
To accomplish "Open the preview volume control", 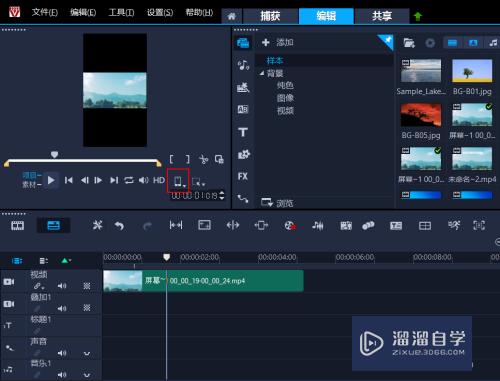I will point(144,180).
